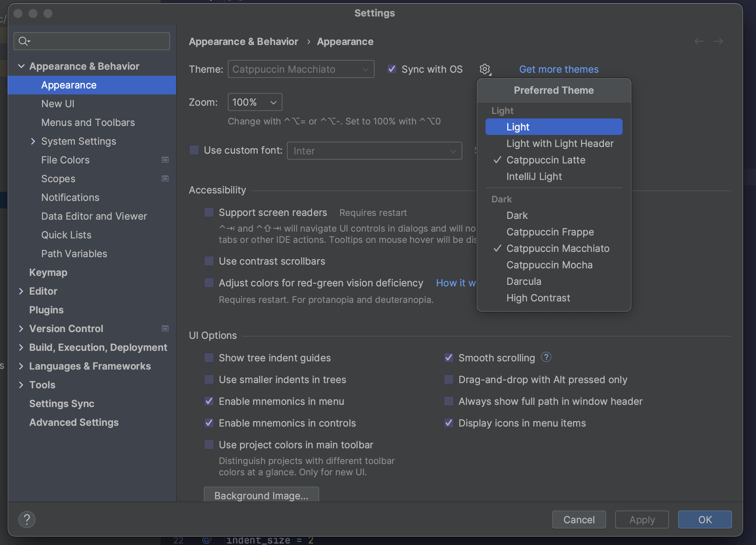The width and height of the screenshot is (756, 545).
Task: Click the forward navigation arrow
Action: 719,41
